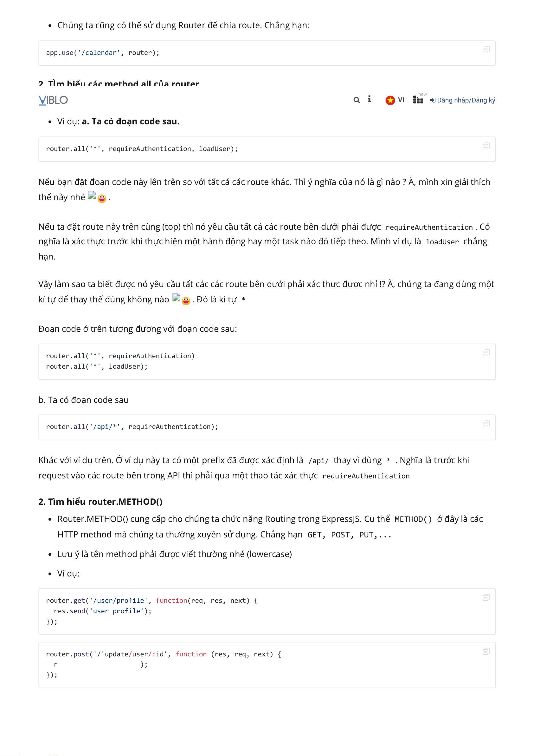The image size is (534, 756).
Task: Copy the router.all('/api/*') code block
Action: [x=486, y=424]
